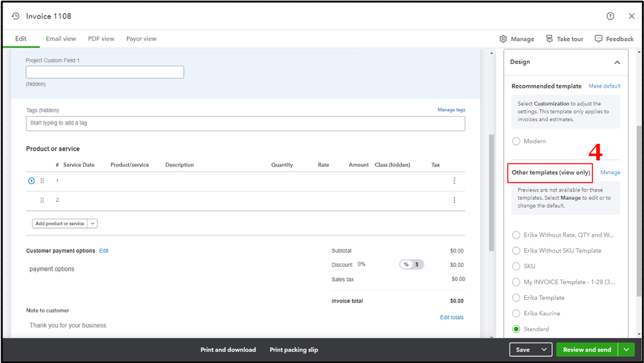This screenshot has height=363, width=644.
Task: Open the Add product or service dropdown arrow
Action: [x=92, y=223]
